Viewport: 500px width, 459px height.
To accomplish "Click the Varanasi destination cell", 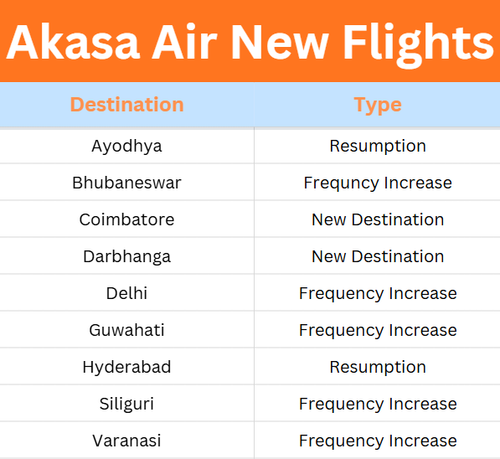I will pyautogui.click(x=127, y=440).
